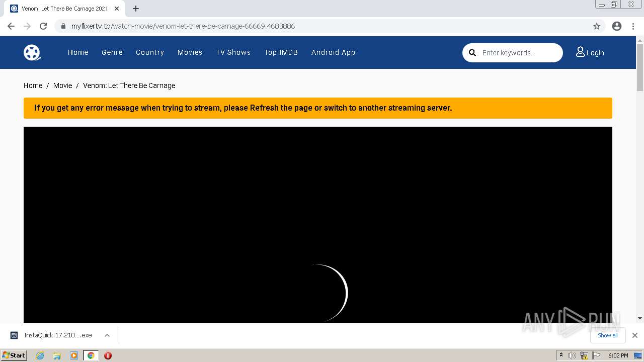Click the address bar URL
The width and height of the screenshot is (644, 362).
click(183, 26)
